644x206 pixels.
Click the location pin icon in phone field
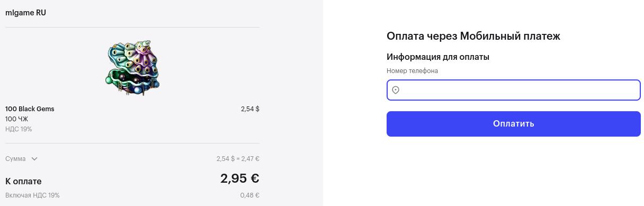click(396, 90)
